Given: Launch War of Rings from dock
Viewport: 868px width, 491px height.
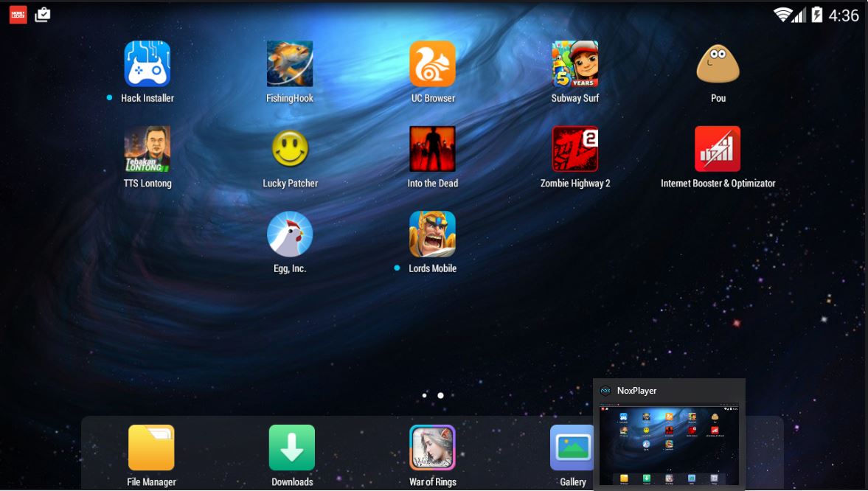Looking at the screenshot, I should 432,448.
